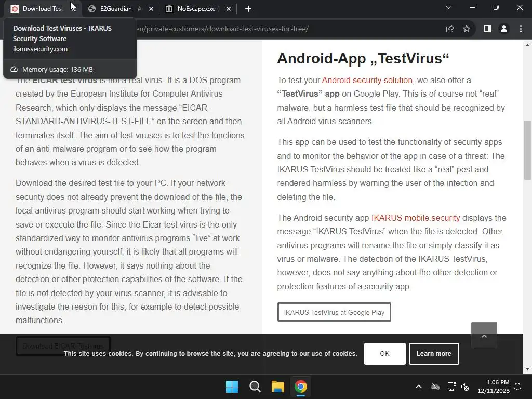Image resolution: width=532 pixels, height=399 pixels.
Task: Click the Learn more cookie button
Action: click(434, 353)
